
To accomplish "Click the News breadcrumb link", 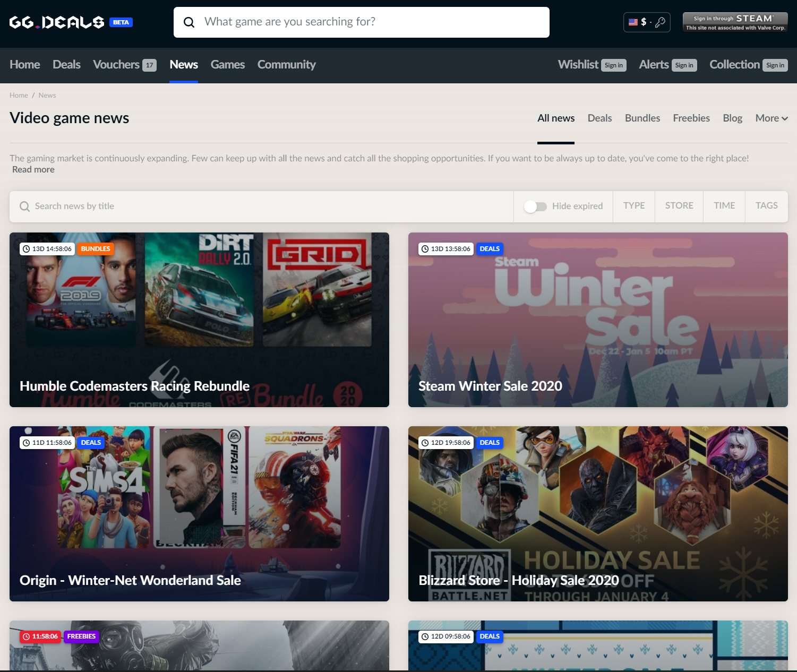I will (47, 96).
